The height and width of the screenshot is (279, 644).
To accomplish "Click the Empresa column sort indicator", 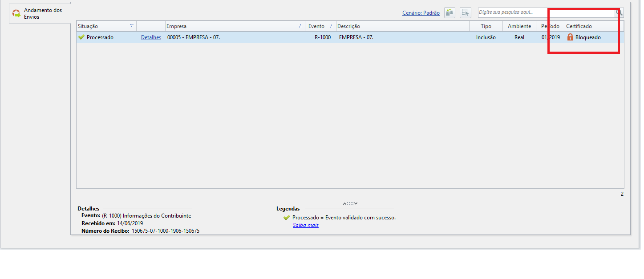I will pos(300,26).
